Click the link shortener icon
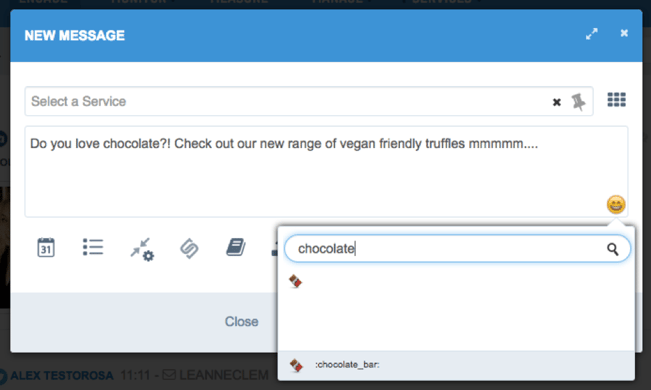Image resolution: width=651 pixels, height=390 pixels. 189,248
